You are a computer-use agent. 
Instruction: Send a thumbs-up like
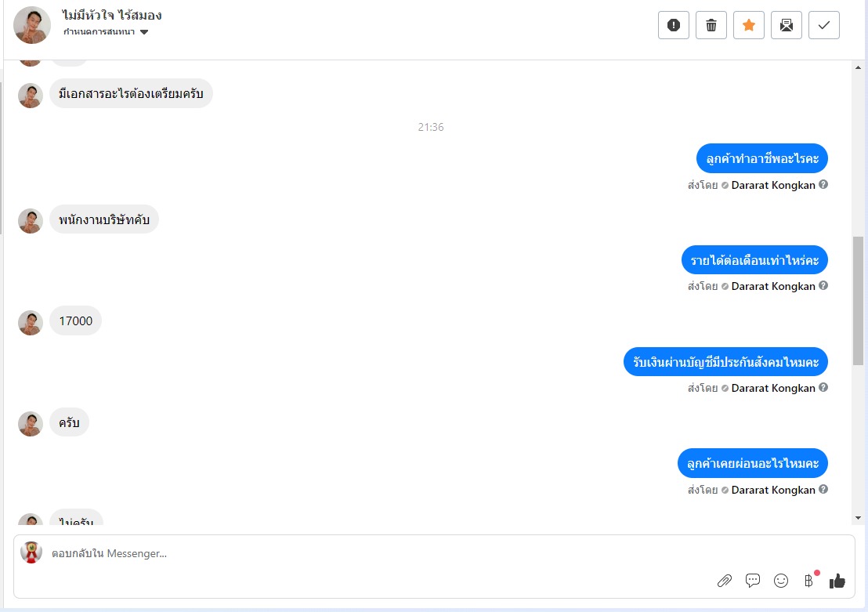tap(837, 581)
